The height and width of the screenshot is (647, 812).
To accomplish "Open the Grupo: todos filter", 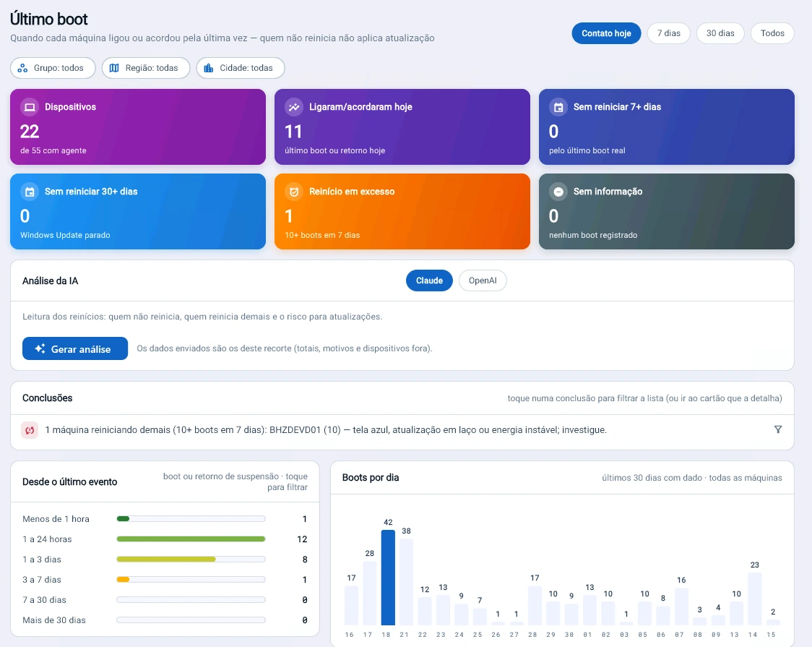I will coord(53,68).
